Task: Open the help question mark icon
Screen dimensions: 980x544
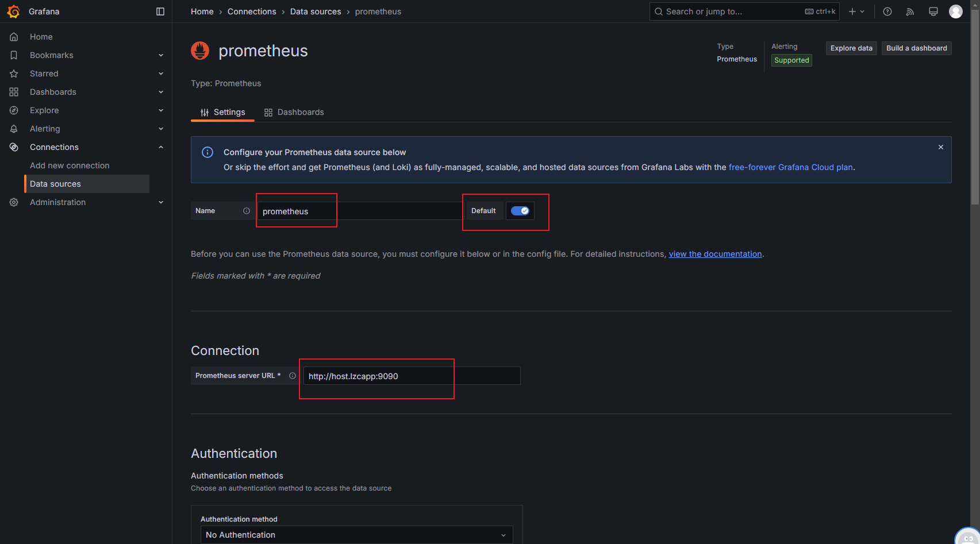Action: click(887, 11)
